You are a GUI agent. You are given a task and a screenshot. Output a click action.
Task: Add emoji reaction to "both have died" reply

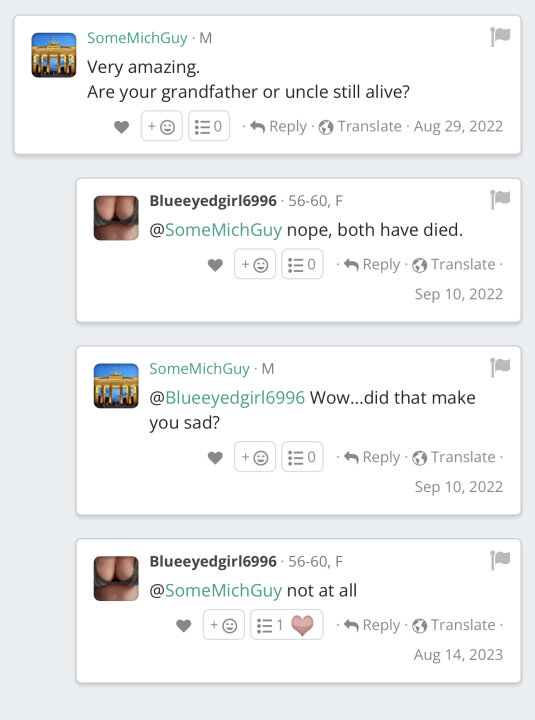[x=255, y=264]
